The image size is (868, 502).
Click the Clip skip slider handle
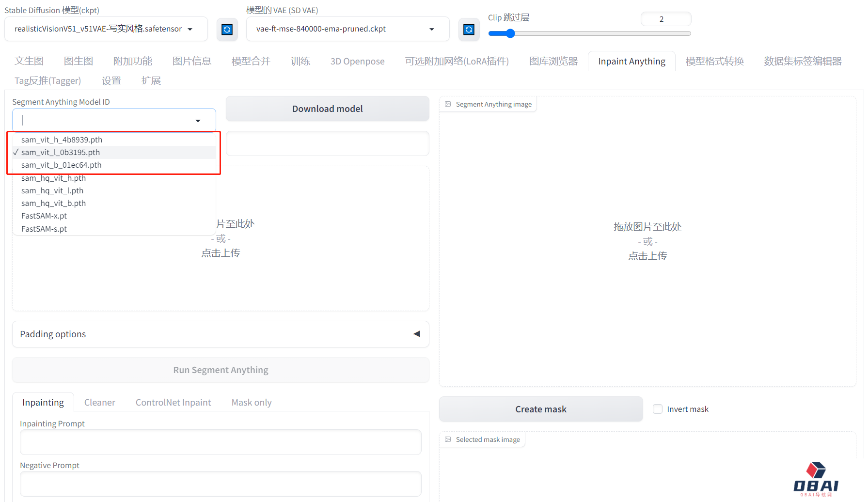510,33
